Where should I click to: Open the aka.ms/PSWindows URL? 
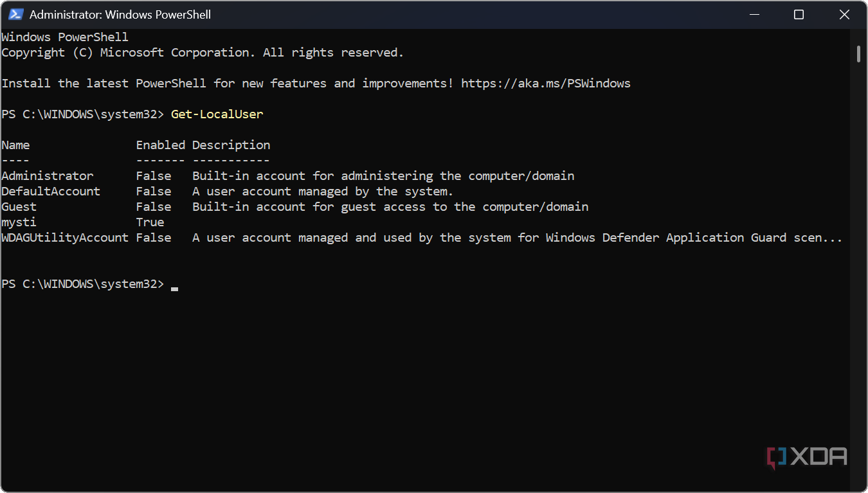tap(545, 84)
